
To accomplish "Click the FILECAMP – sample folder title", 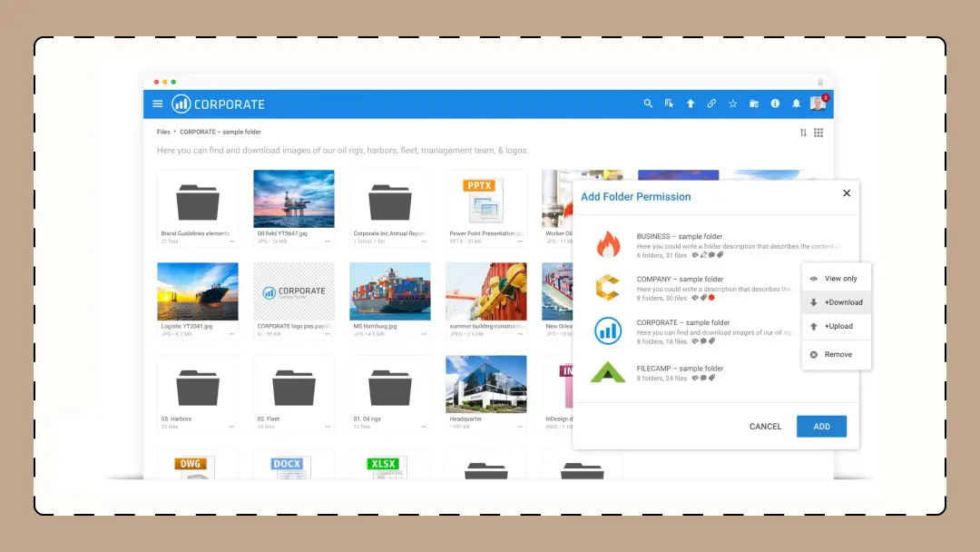I will (x=680, y=369).
